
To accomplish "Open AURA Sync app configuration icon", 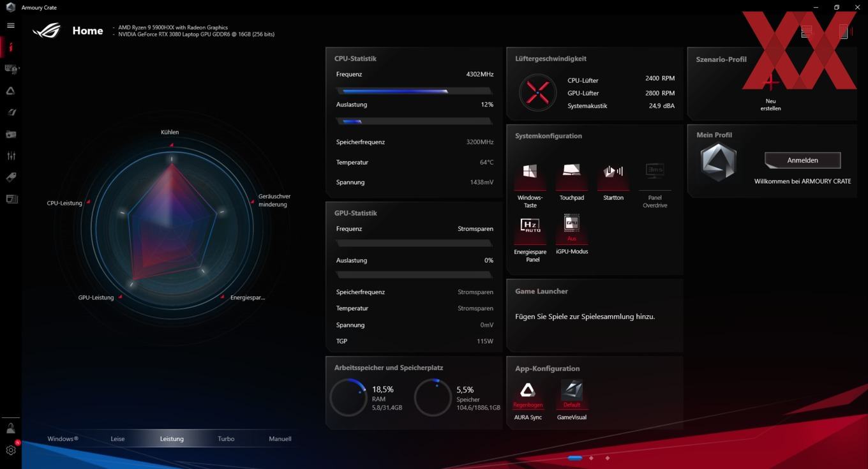I will tap(528, 390).
